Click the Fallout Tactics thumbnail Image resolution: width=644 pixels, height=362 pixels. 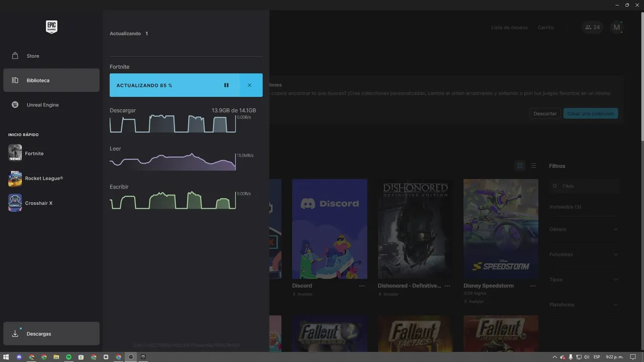coord(415,334)
